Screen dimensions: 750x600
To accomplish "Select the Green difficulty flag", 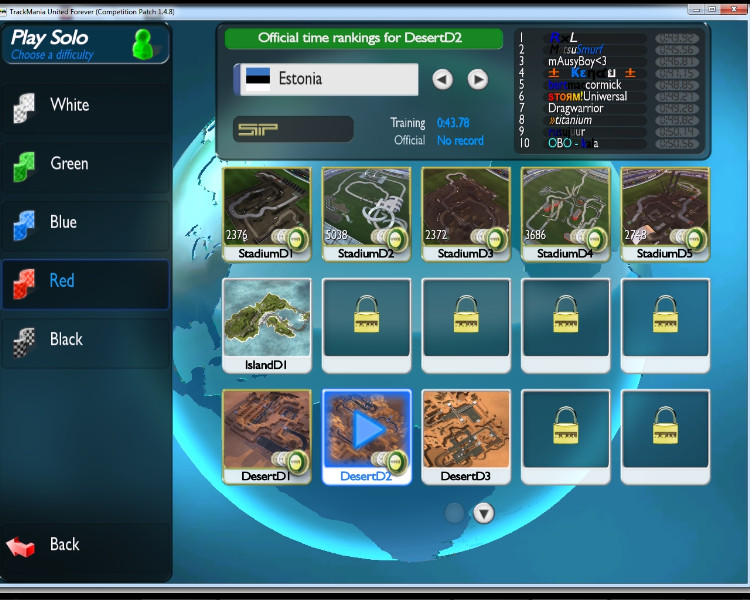I will point(23,165).
